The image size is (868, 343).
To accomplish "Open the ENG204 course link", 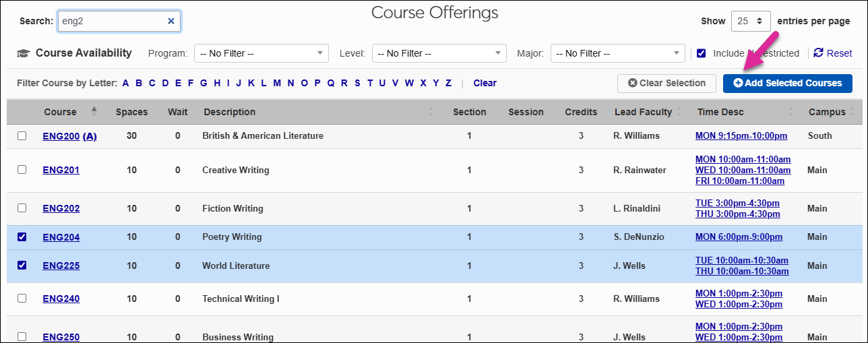I will (61, 237).
